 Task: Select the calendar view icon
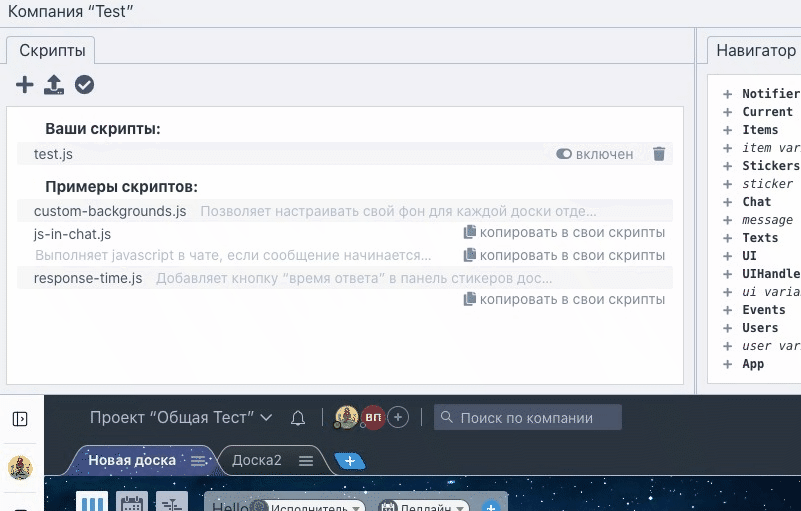[132, 501]
